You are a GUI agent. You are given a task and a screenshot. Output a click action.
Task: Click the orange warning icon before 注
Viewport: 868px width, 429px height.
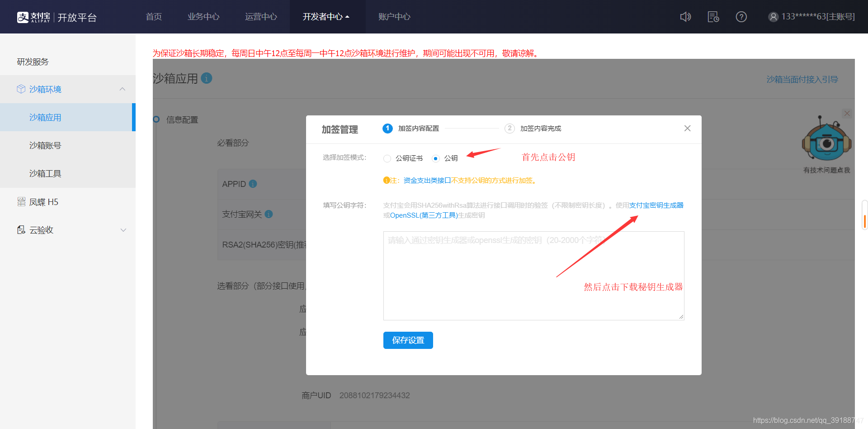[x=387, y=180]
